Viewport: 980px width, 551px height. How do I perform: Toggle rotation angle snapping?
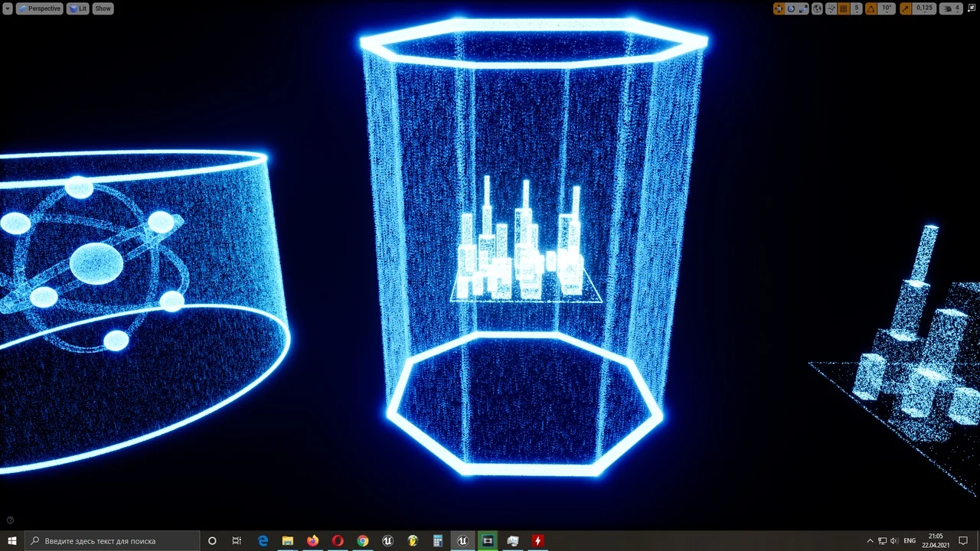tap(871, 8)
